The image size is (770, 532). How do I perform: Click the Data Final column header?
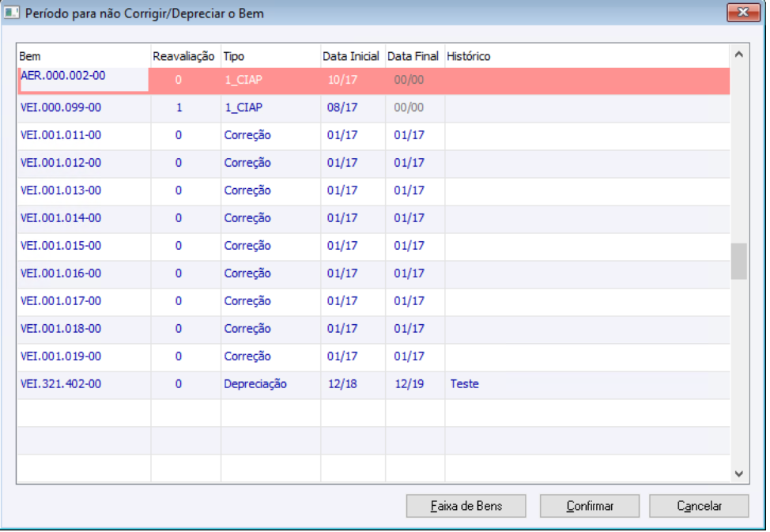(x=415, y=56)
